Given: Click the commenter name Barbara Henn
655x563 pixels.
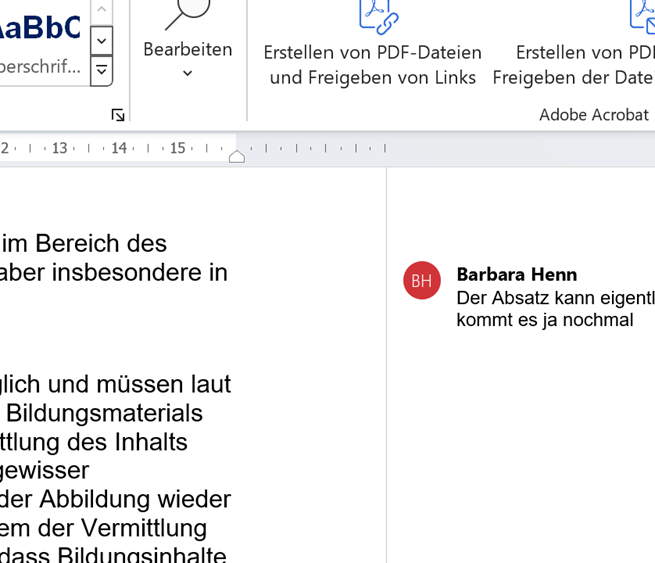Looking at the screenshot, I should tap(517, 274).
